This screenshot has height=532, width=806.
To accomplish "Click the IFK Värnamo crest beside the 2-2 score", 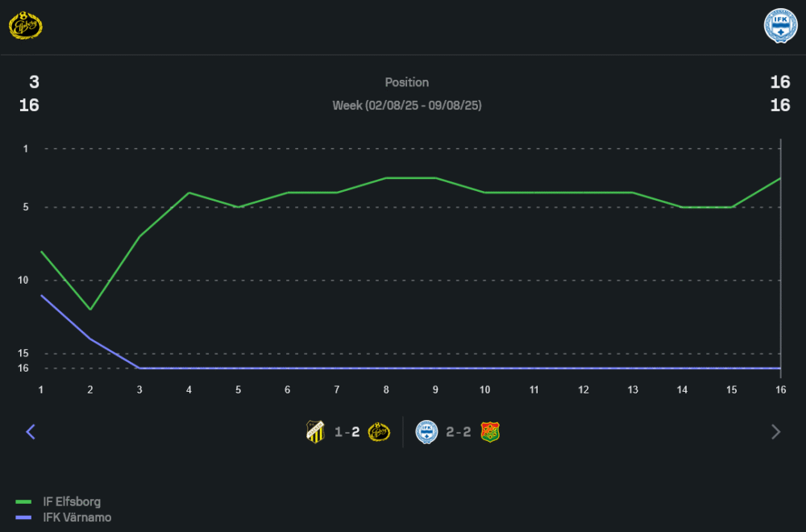I will pos(426,432).
